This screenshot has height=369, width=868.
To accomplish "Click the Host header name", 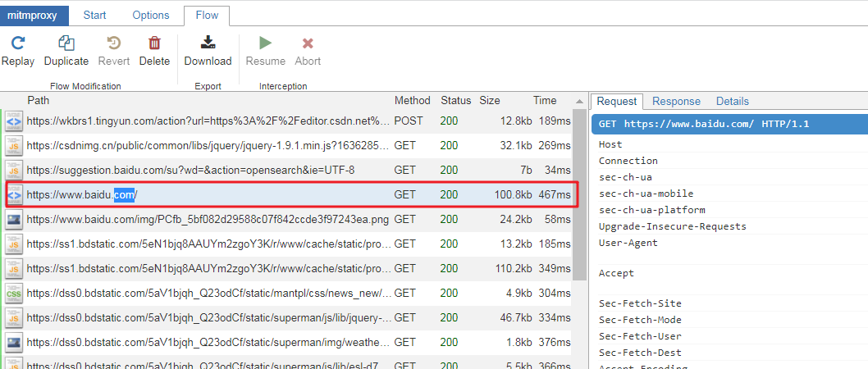I will (x=610, y=144).
